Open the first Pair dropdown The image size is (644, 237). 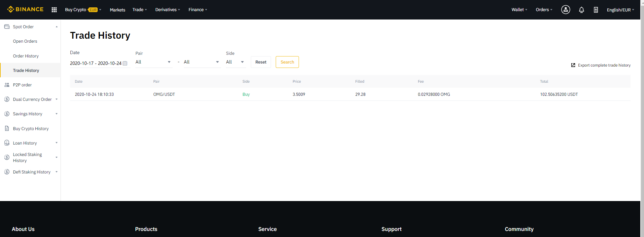click(x=154, y=62)
